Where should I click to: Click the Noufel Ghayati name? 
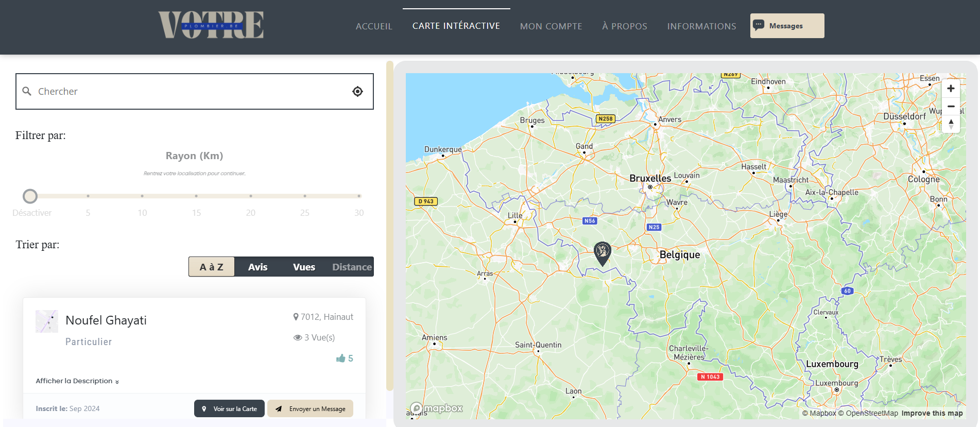pos(106,320)
